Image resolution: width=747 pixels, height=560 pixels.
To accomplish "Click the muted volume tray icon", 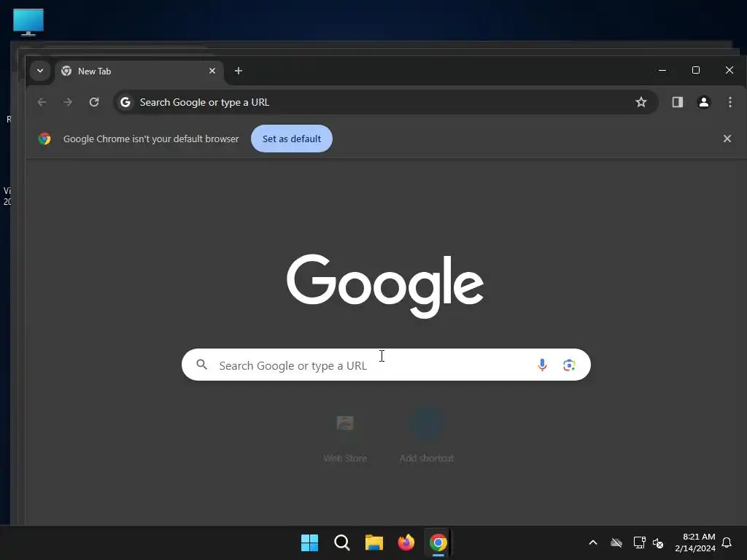I will [x=659, y=542].
